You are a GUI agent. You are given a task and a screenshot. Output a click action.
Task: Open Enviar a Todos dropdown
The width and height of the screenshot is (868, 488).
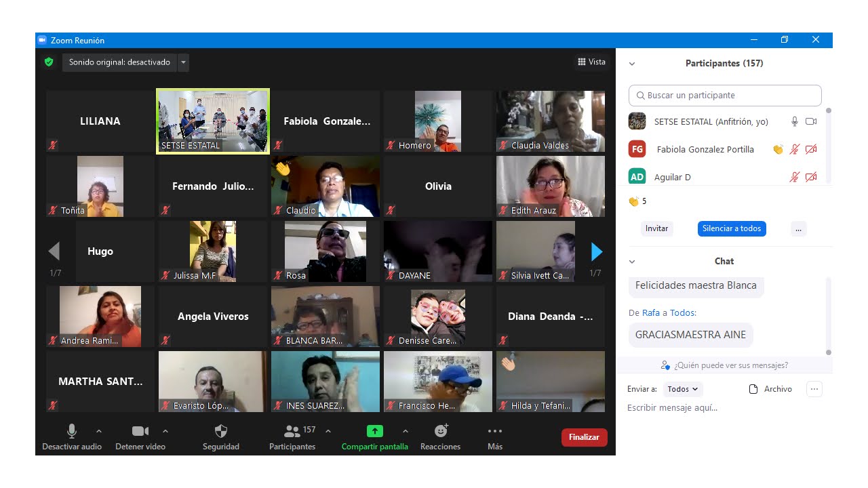click(x=683, y=389)
